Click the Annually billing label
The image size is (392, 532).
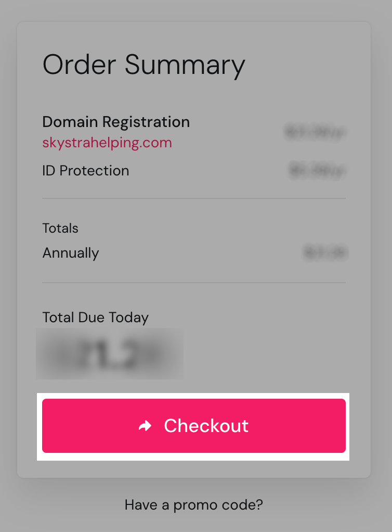coord(70,254)
